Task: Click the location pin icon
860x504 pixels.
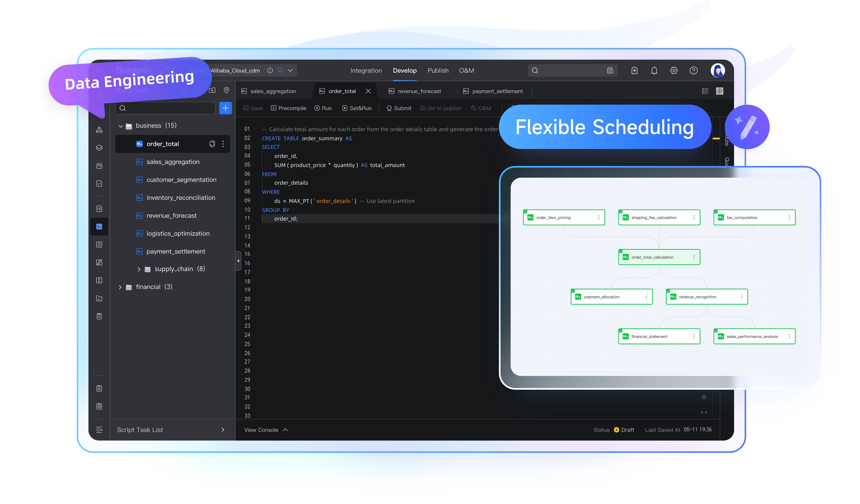Action: [226, 90]
